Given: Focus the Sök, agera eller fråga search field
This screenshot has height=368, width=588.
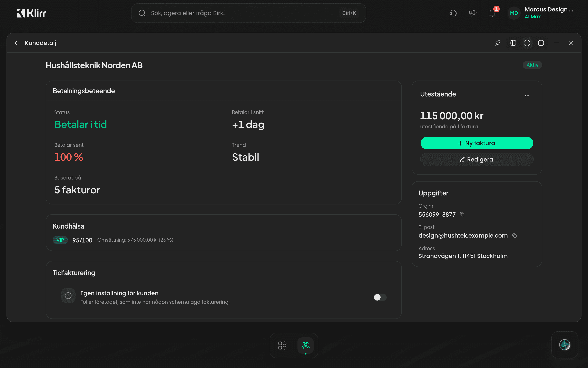Looking at the screenshot, I should (248, 13).
